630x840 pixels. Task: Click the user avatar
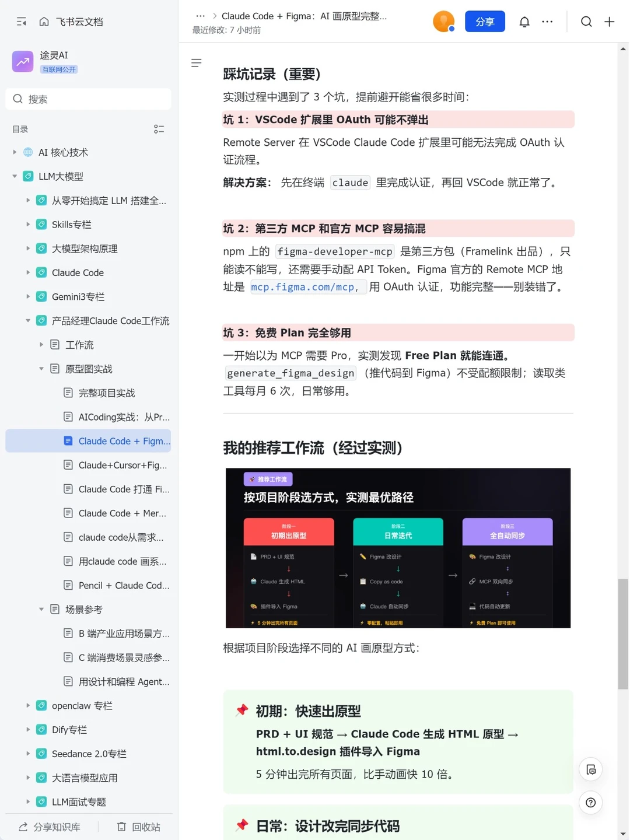444,22
